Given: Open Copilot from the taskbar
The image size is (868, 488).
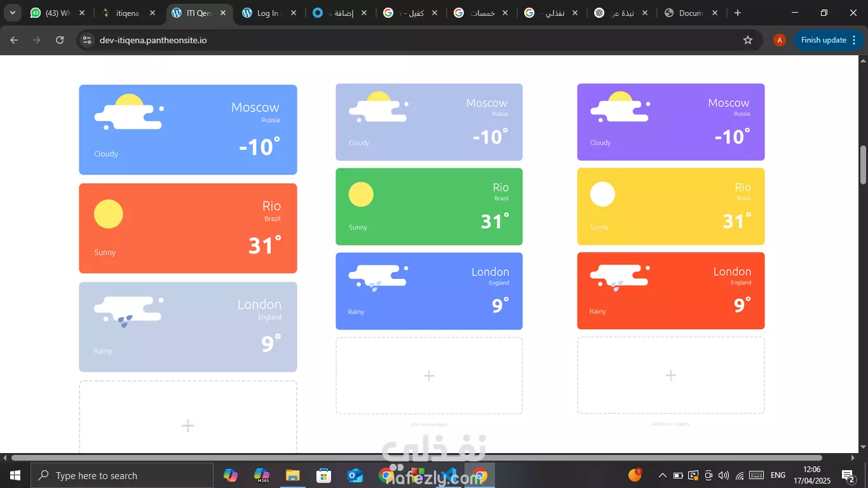Looking at the screenshot, I should 231,475.
